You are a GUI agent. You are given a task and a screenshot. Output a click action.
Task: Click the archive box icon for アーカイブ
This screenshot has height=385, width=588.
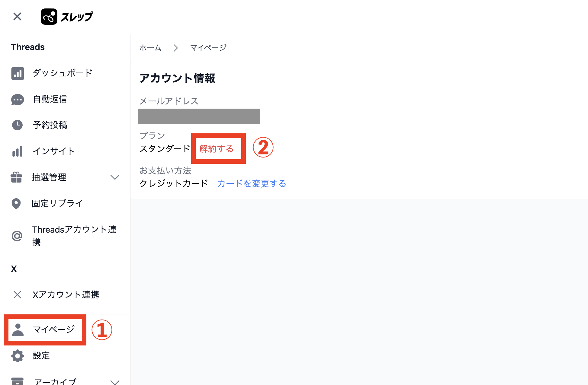tap(17, 381)
